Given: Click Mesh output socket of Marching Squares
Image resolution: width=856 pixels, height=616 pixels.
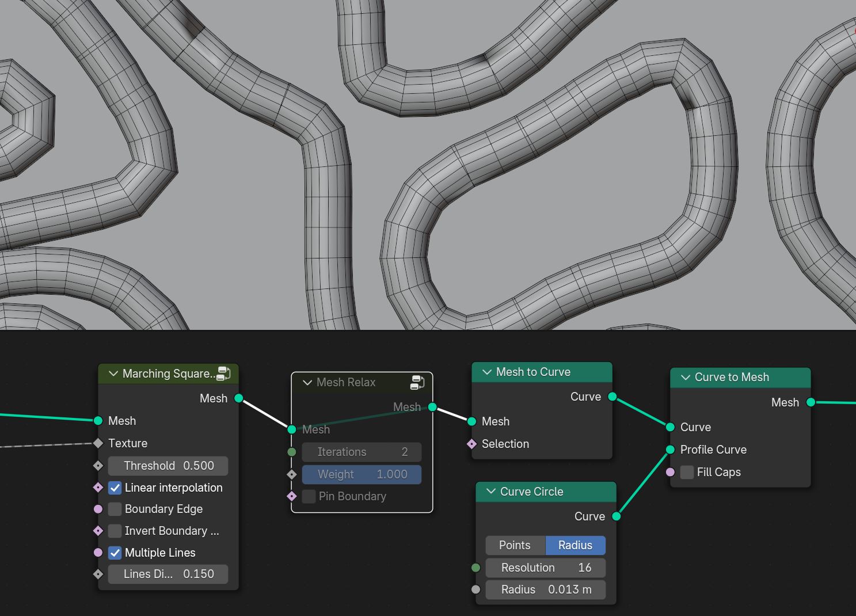Looking at the screenshot, I should coord(239,398).
